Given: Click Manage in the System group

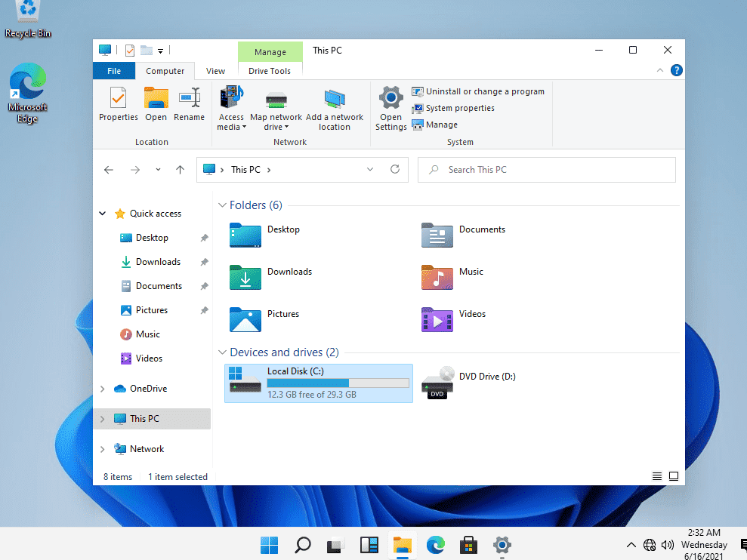Looking at the screenshot, I should [434, 125].
